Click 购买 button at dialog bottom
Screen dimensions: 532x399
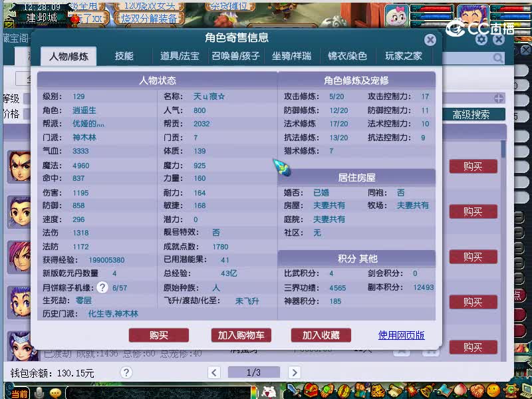159,335
